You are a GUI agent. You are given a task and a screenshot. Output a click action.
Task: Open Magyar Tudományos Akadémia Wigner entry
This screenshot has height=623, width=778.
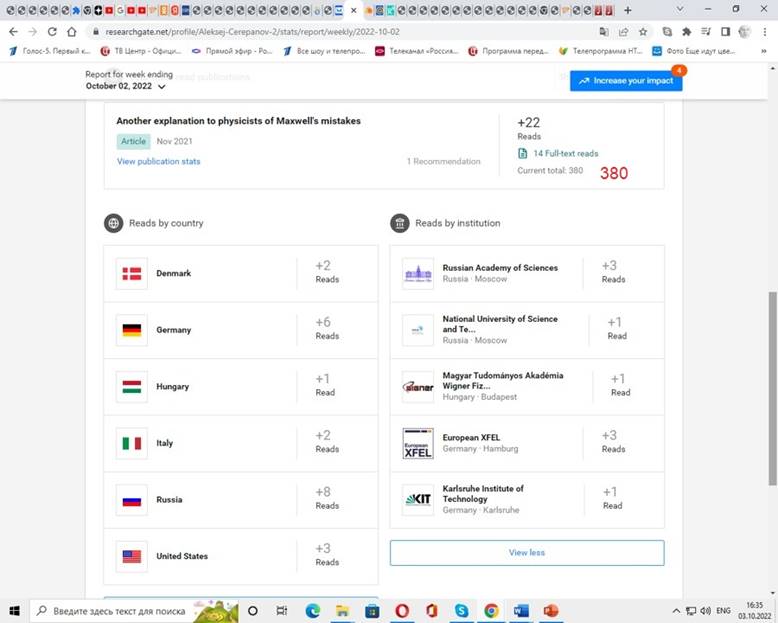click(503, 380)
